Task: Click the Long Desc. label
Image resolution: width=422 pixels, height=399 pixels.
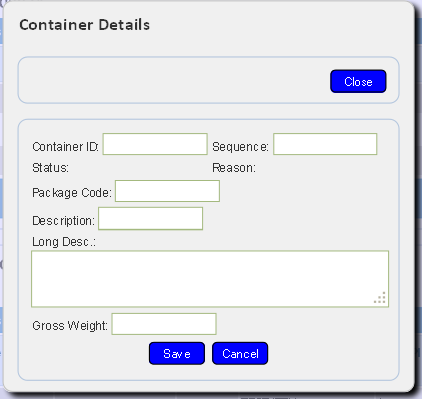Action: click(64, 242)
